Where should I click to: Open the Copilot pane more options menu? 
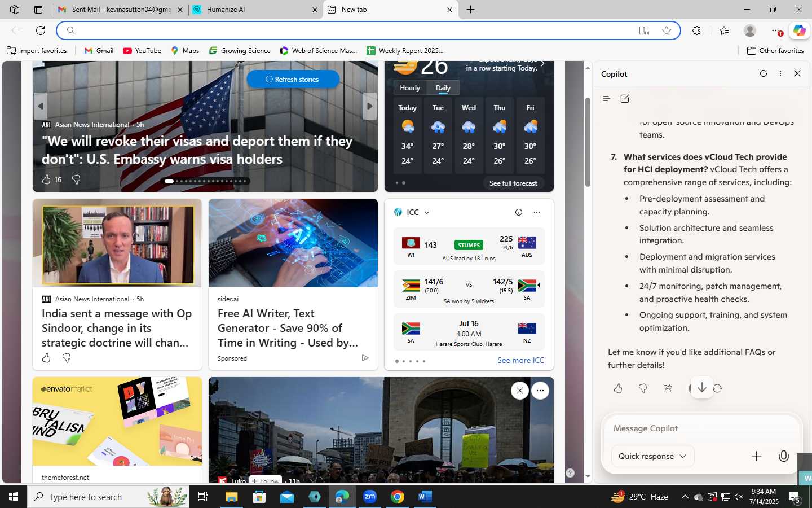[x=780, y=73]
